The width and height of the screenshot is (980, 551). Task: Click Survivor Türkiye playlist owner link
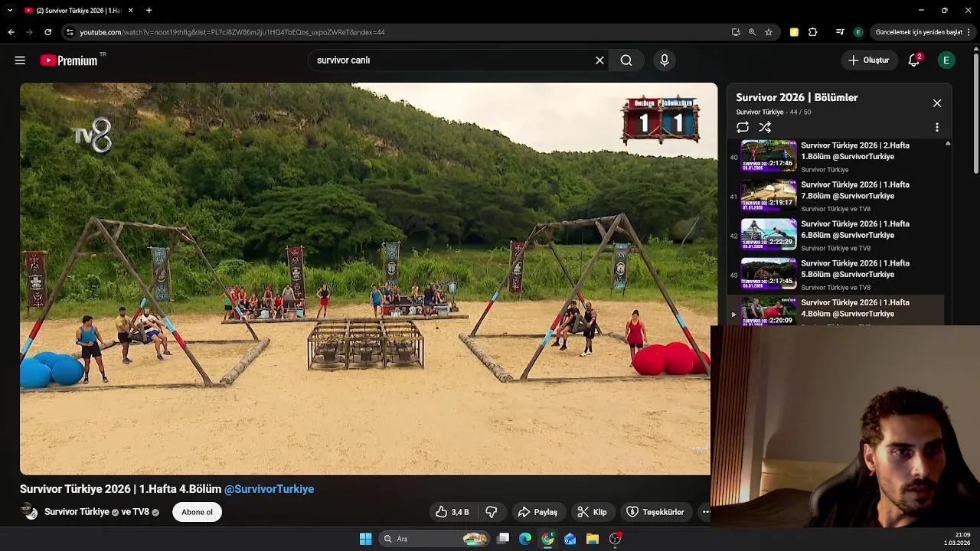click(759, 112)
